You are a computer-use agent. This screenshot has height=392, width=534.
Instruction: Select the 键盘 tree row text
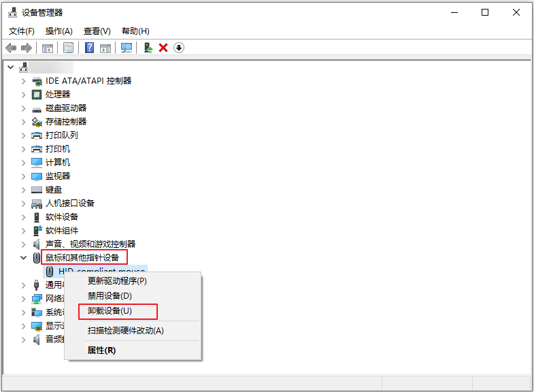click(54, 190)
